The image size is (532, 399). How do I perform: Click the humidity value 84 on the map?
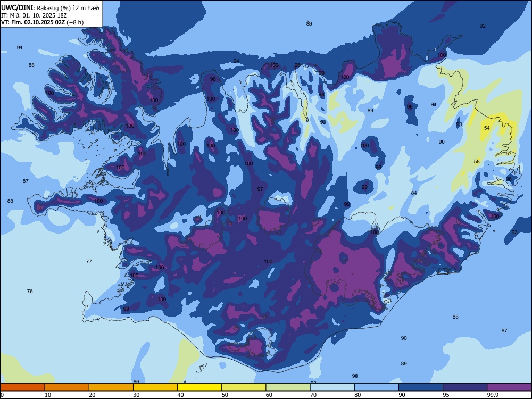(414, 193)
